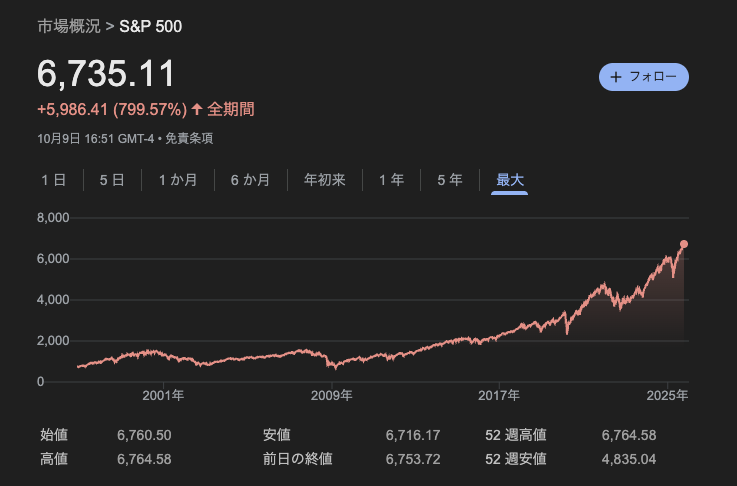Click the selected 最大 range tab
737x486 pixels.
[x=510, y=180]
